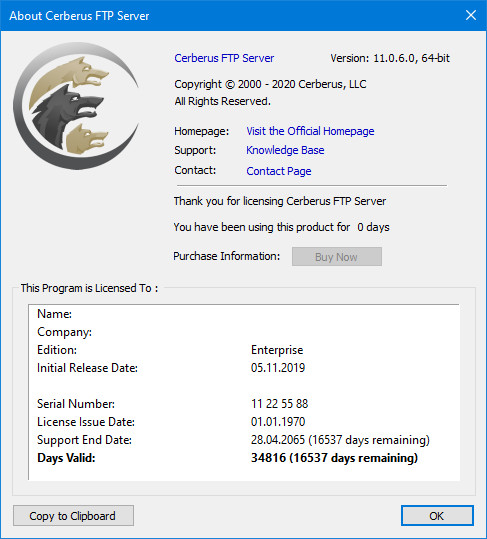Click the Serial Number label
487x539 pixels.
point(76,404)
